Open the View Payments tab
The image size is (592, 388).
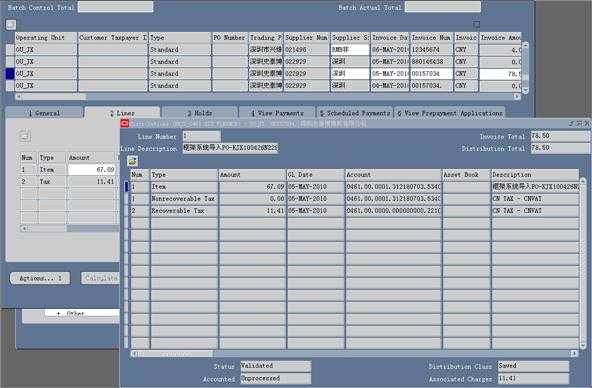(277, 113)
